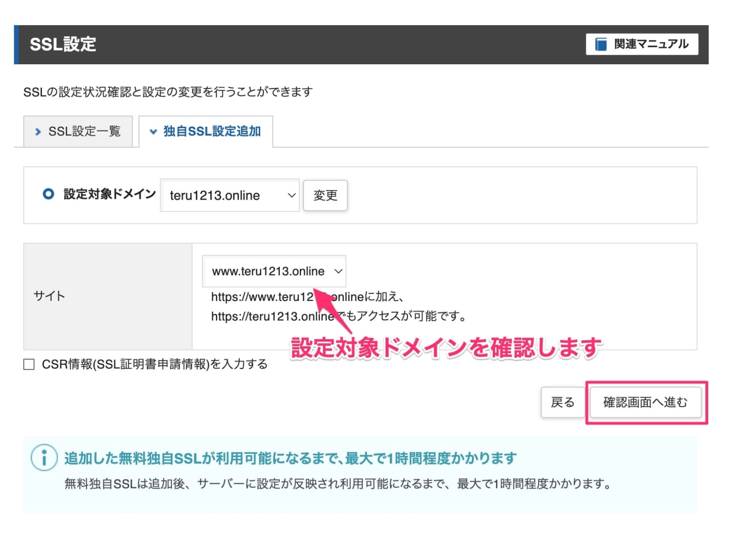
Task: Open the サイト dropdown showing www.teru1213.online
Action: [274, 271]
